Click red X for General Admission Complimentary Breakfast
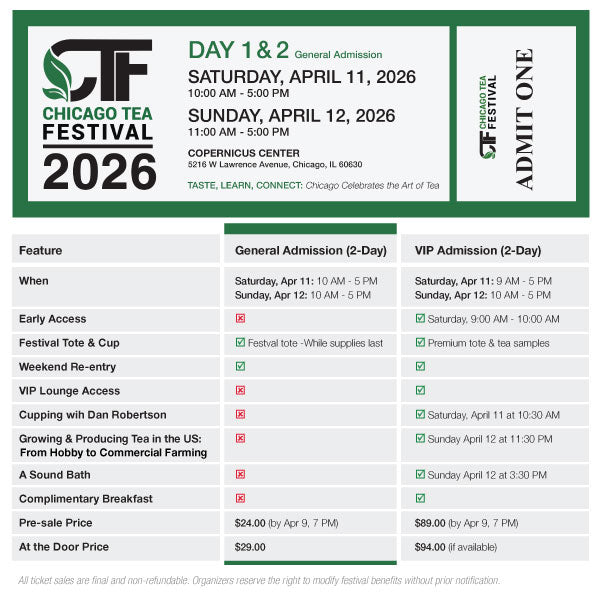This screenshot has height=600, width=600. (x=240, y=498)
